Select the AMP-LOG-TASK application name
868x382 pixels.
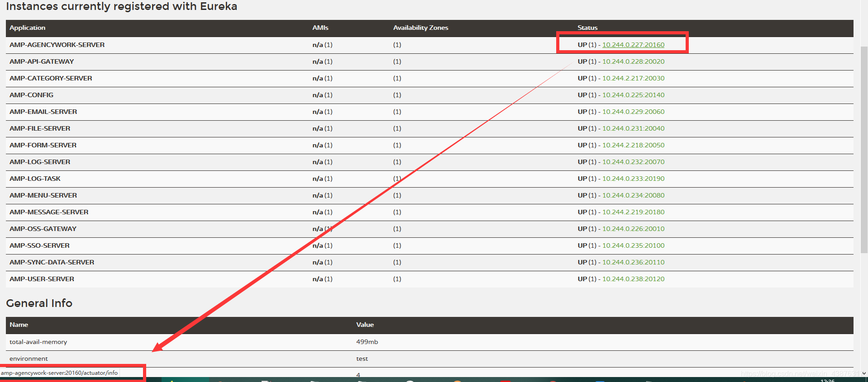(x=35, y=179)
